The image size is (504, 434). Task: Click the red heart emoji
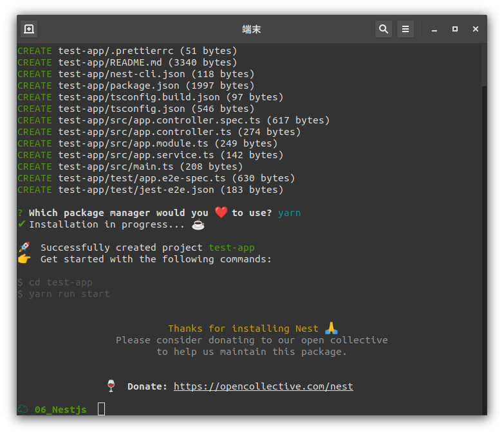pos(221,212)
